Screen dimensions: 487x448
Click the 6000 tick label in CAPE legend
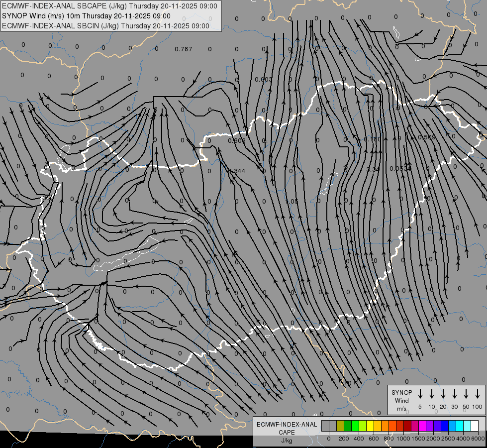pyautogui.click(x=478, y=439)
